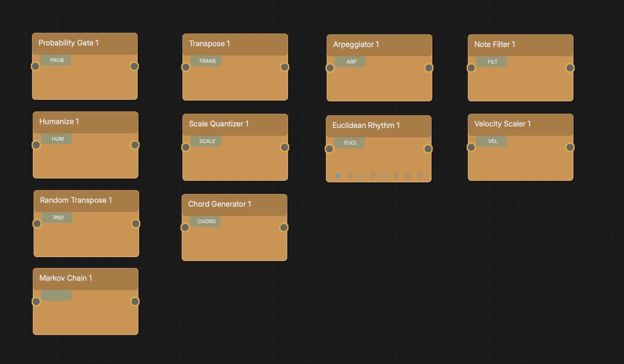The height and width of the screenshot is (364, 624).
Task: Click the HUM tag on Humanize 1
Action: coord(56,139)
